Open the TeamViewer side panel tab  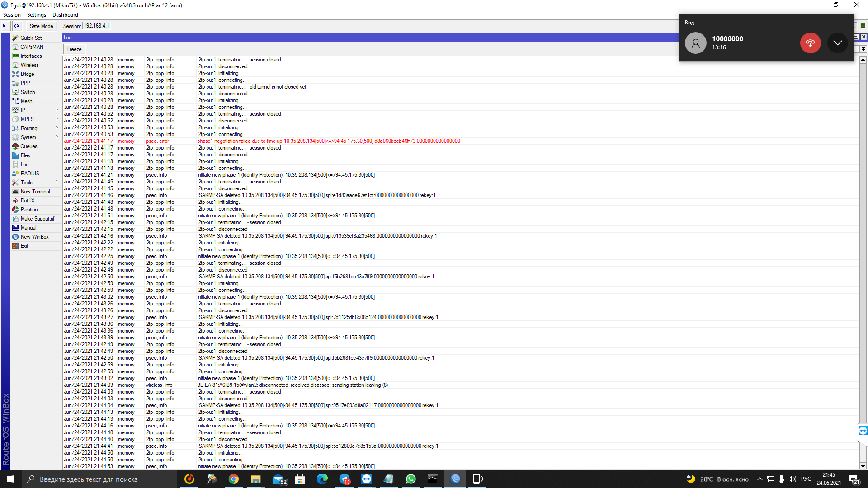[x=863, y=431]
